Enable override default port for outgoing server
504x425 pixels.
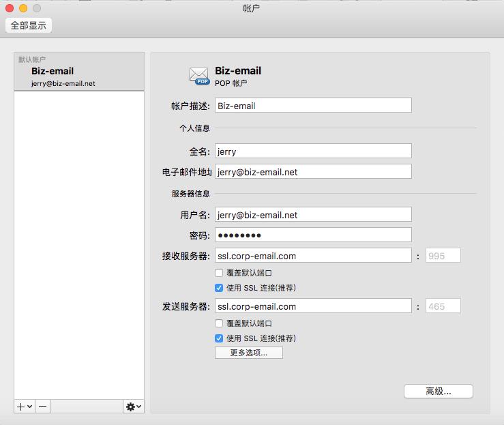click(x=219, y=323)
